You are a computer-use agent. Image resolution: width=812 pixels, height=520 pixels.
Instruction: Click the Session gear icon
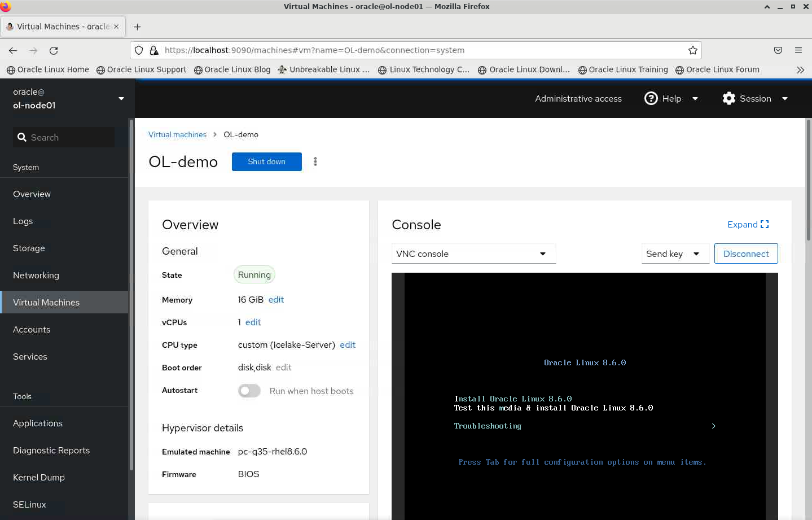pyautogui.click(x=729, y=98)
